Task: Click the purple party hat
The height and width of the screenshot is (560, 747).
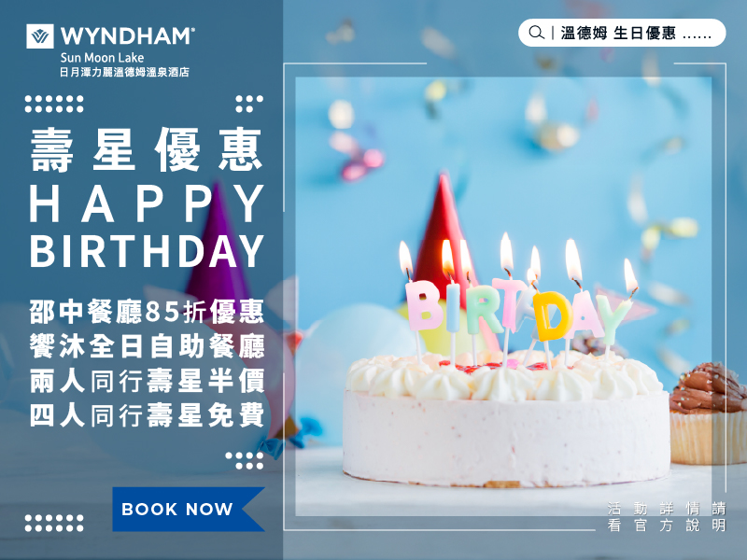Action: click(217, 243)
